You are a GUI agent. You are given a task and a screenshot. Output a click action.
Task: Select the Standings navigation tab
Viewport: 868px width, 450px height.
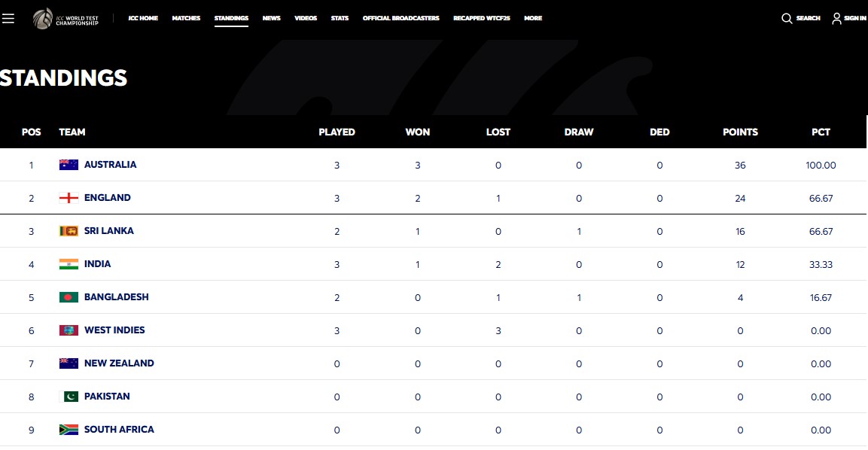[x=231, y=18]
